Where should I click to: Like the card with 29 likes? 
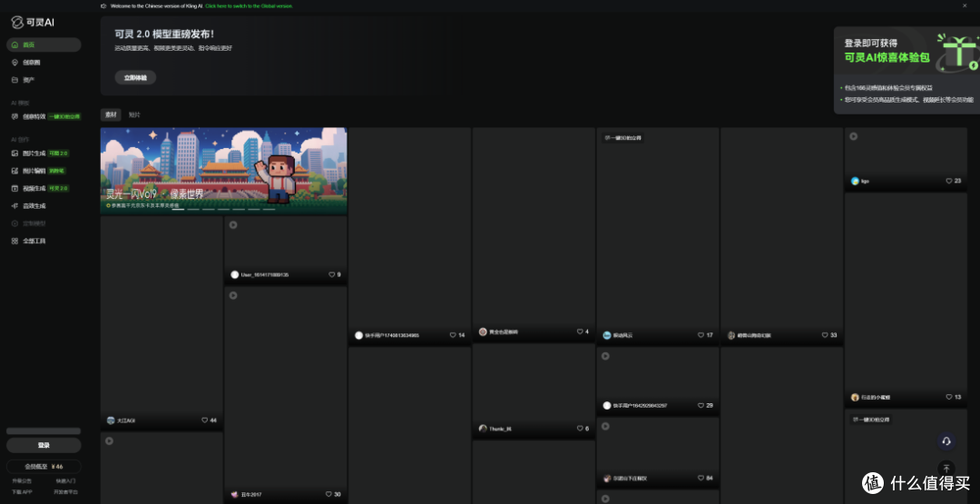701,405
